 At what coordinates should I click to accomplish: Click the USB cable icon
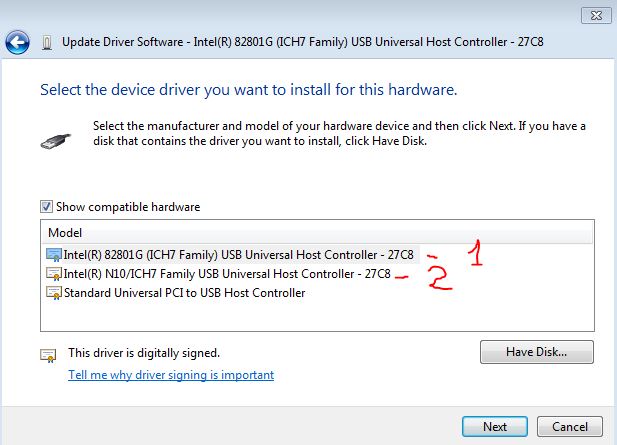[x=55, y=141]
